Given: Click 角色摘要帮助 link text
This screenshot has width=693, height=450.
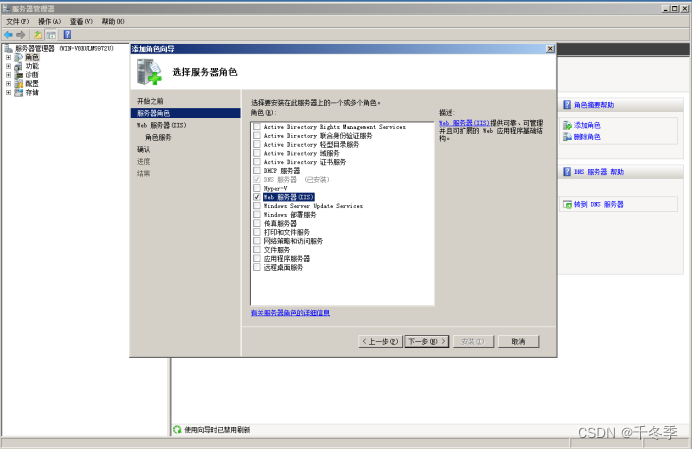Looking at the screenshot, I should (594, 105).
